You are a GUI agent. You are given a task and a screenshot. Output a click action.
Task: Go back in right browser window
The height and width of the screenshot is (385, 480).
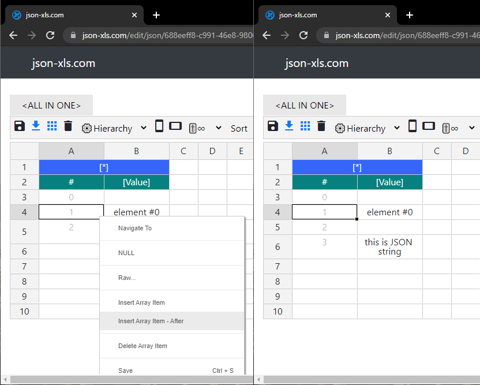point(267,35)
